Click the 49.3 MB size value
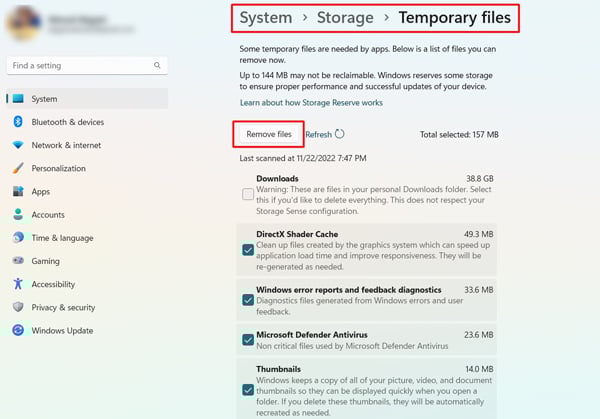Image resolution: width=600 pixels, height=419 pixels. click(x=478, y=234)
